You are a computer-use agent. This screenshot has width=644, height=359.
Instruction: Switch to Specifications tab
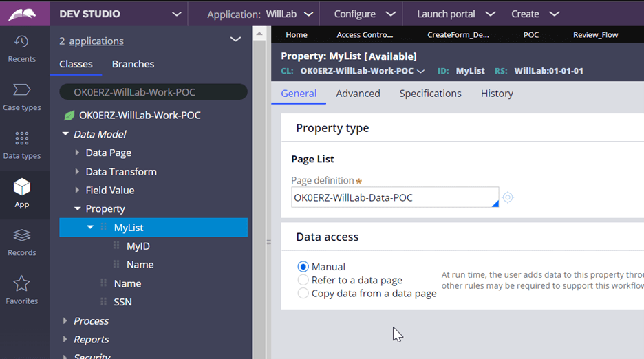click(431, 94)
